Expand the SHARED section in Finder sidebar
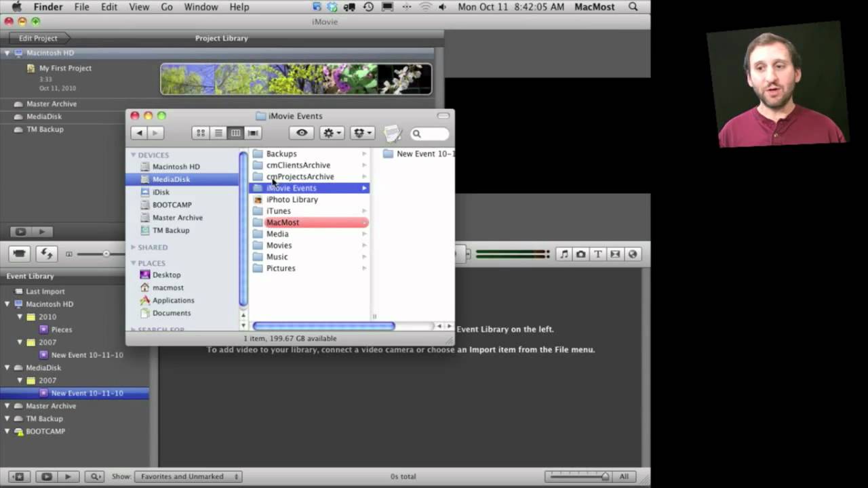Viewport: 868px width, 488px height. point(134,247)
